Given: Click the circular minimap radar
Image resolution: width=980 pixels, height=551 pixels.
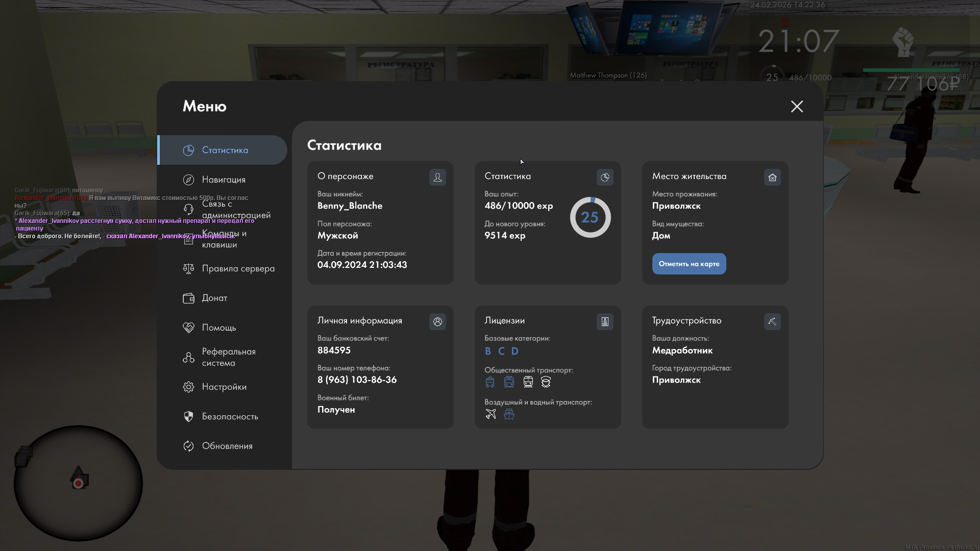Looking at the screenshot, I should [x=78, y=483].
